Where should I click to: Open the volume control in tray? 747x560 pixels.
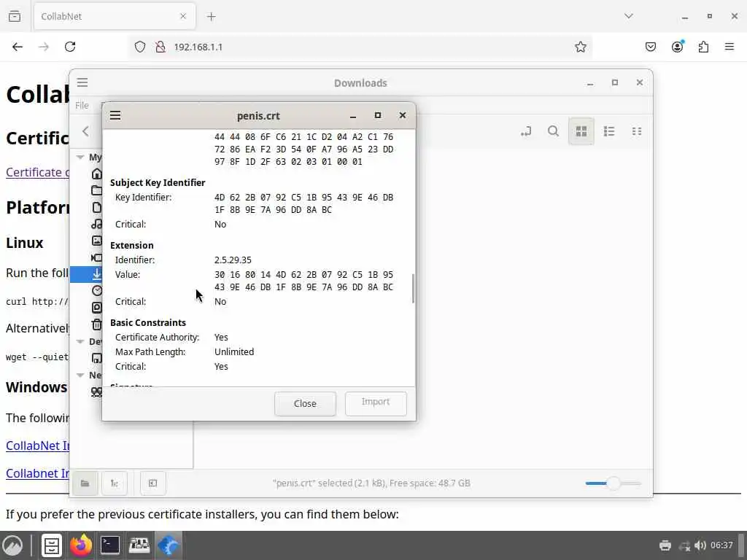(x=700, y=545)
